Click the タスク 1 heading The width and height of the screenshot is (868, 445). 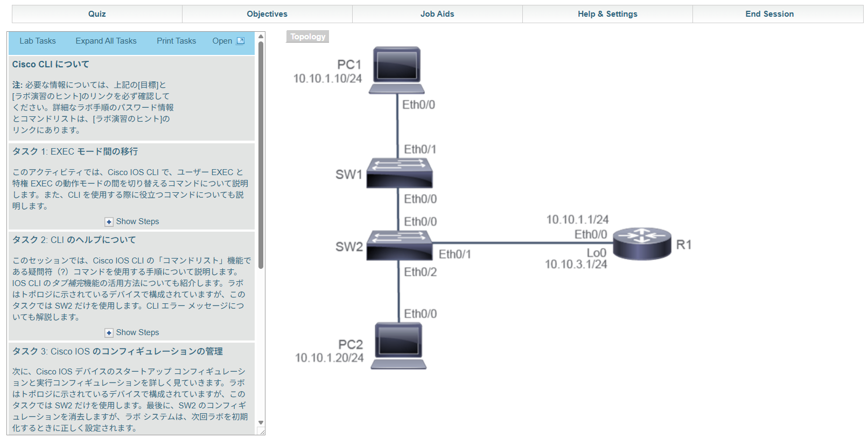75,151
